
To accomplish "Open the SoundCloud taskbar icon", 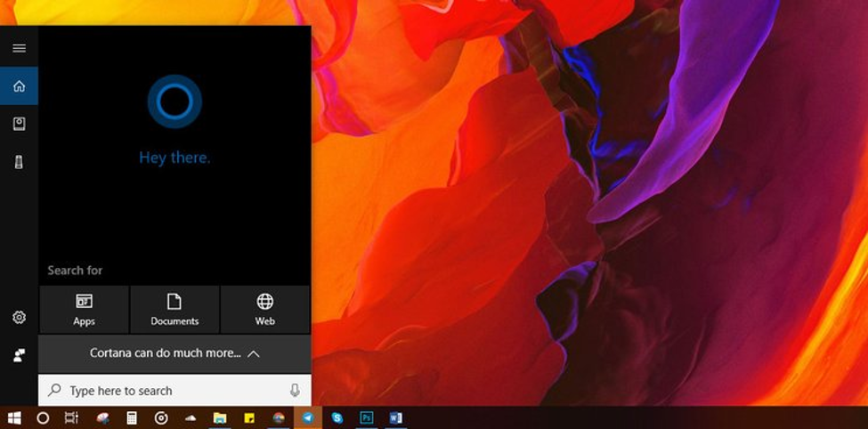I will [191, 418].
